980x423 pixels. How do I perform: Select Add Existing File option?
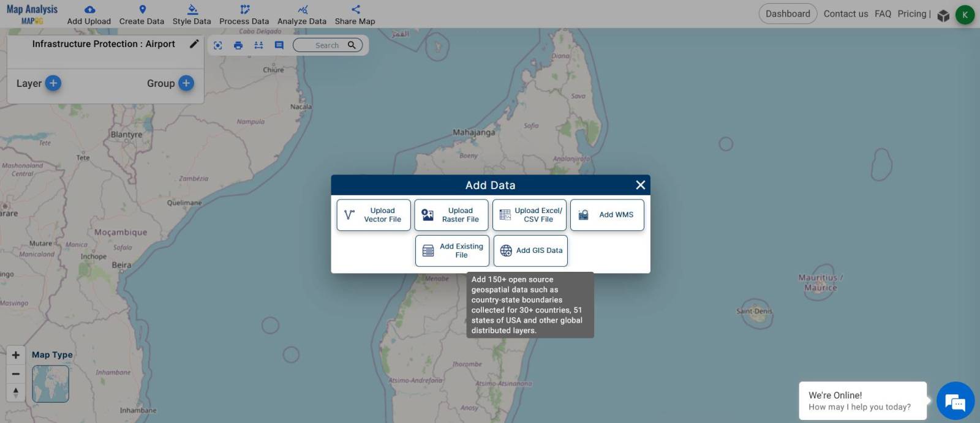pos(452,250)
